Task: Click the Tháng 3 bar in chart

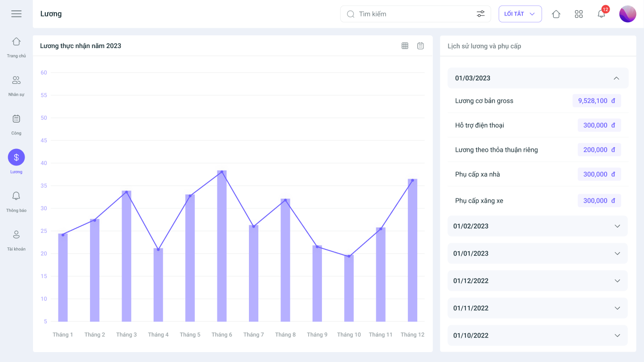Action: 126,256
